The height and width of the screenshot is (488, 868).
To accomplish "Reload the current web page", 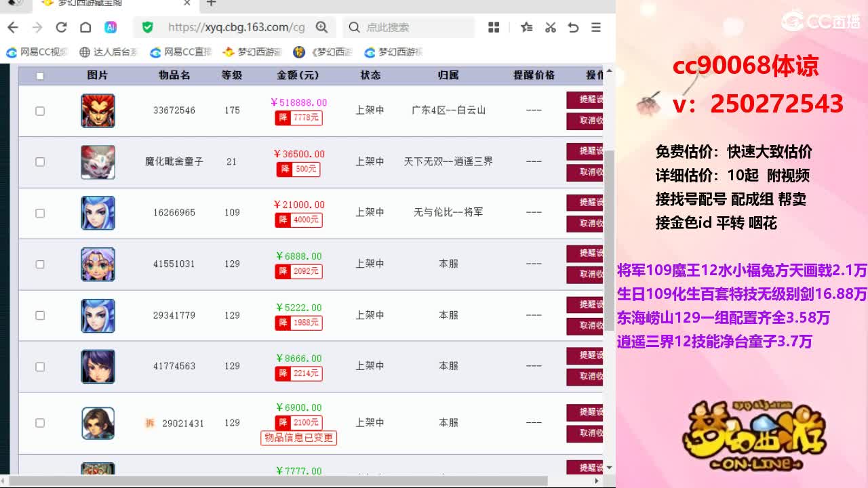I will tap(61, 27).
